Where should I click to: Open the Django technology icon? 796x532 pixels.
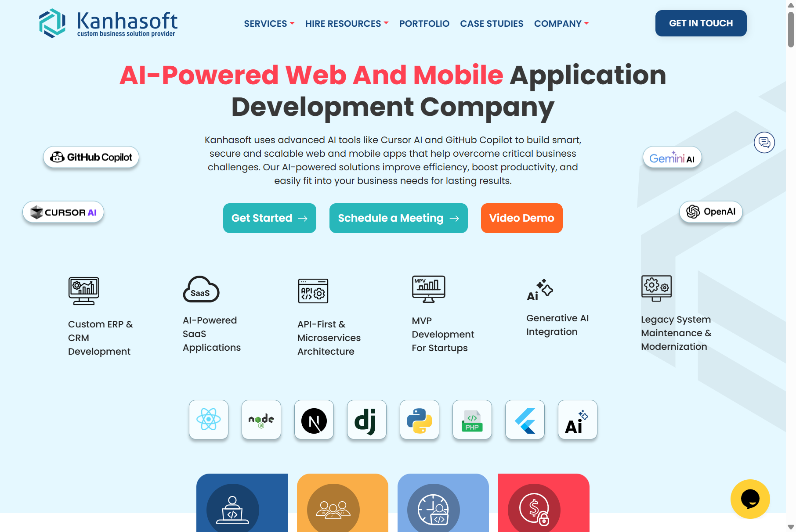[x=367, y=420]
